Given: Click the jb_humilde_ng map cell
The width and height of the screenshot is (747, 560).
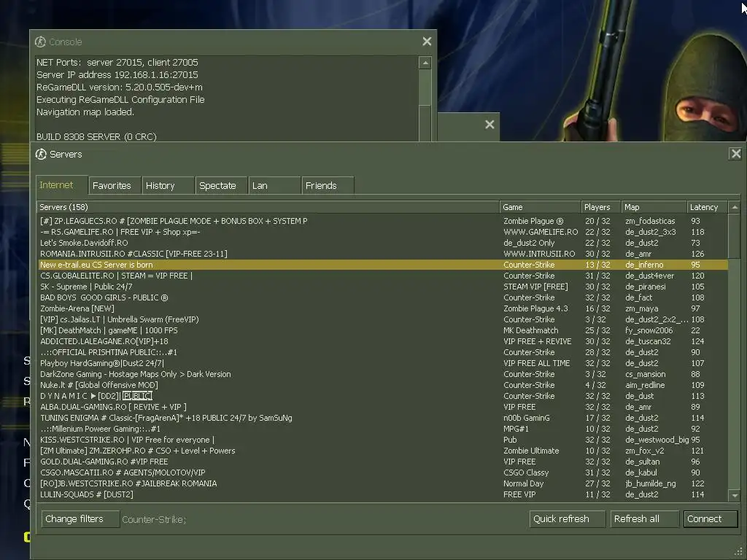Looking at the screenshot, I should click(x=650, y=484).
